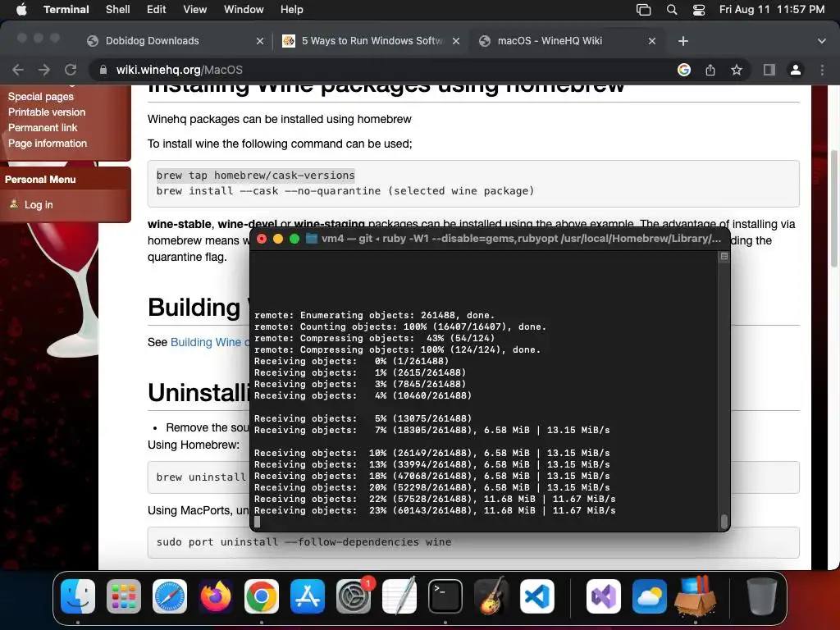Open Visual Studio purple icon in dock
The height and width of the screenshot is (630, 840).
(604, 596)
